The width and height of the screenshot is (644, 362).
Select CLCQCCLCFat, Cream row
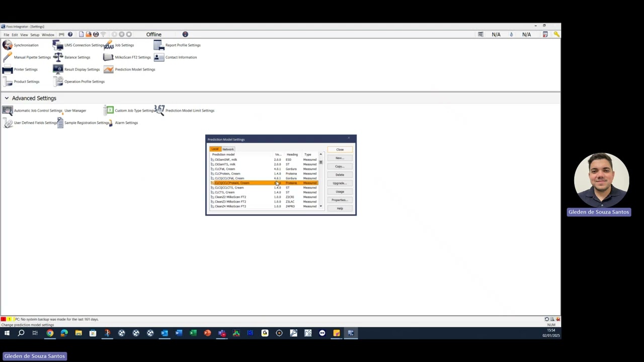click(x=264, y=178)
